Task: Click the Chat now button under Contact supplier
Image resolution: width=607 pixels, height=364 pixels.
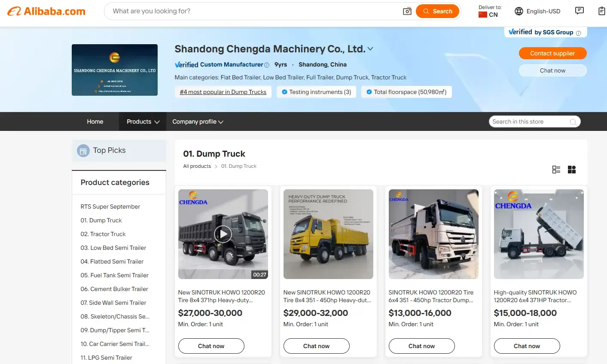Action: pyautogui.click(x=552, y=70)
